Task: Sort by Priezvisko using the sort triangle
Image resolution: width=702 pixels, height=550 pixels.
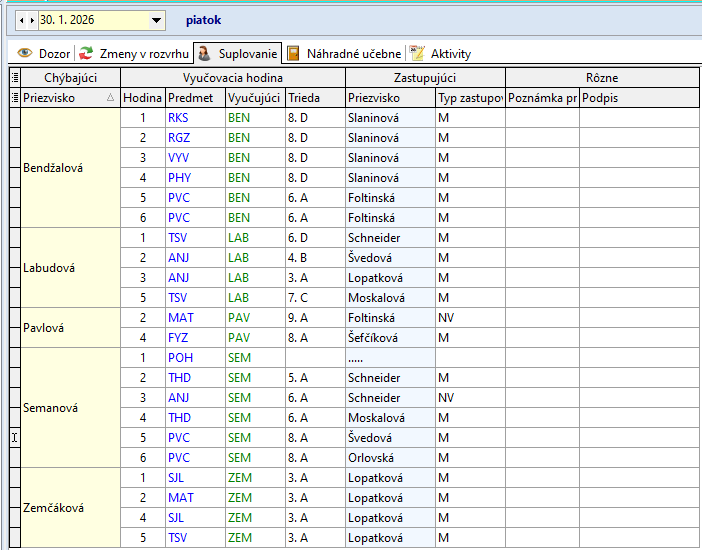Action: [110, 98]
